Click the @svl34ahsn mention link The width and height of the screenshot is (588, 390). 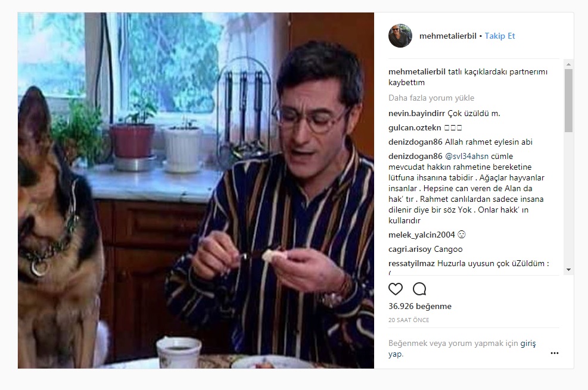[x=466, y=156]
